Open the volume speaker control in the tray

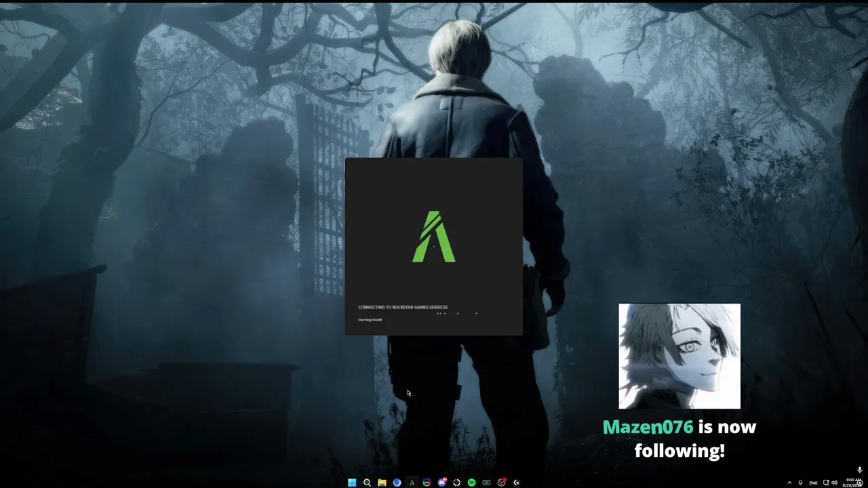(x=835, y=483)
